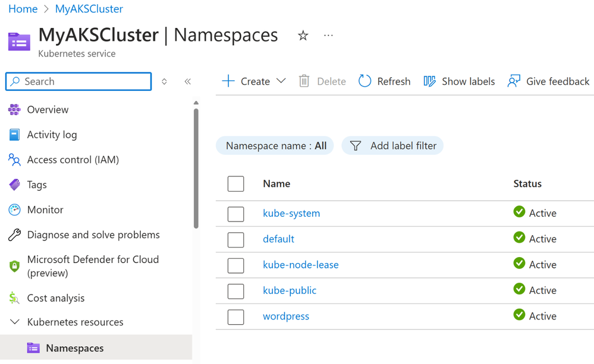594x364 pixels.
Task: Click the green status check for kube-public
Action: pos(519,289)
